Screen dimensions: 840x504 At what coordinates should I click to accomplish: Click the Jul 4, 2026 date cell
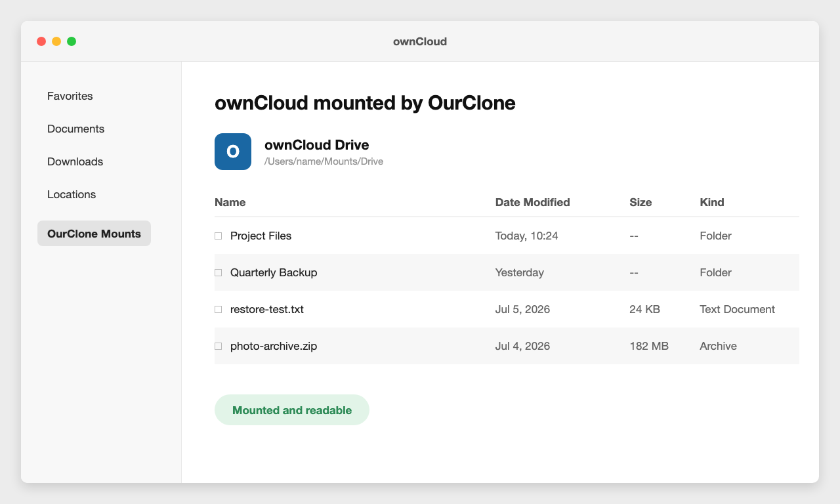pos(523,346)
